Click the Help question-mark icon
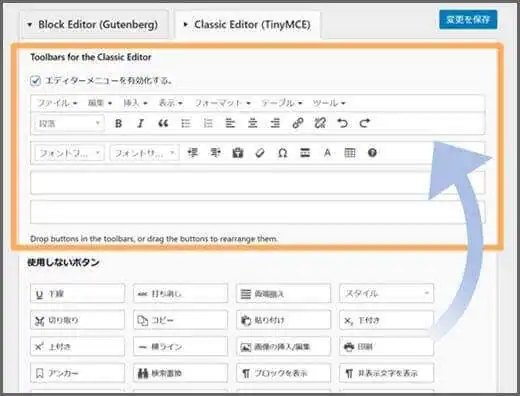 (372, 153)
